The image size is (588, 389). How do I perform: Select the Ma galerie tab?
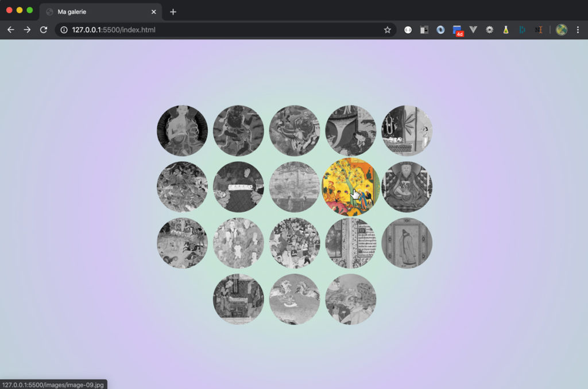pyautogui.click(x=100, y=12)
